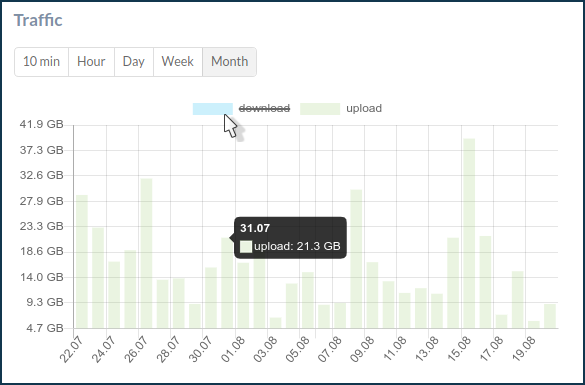Click the 16.08 upload bar
The height and width of the screenshot is (385, 585).
pyautogui.click(x=485, y=282)
